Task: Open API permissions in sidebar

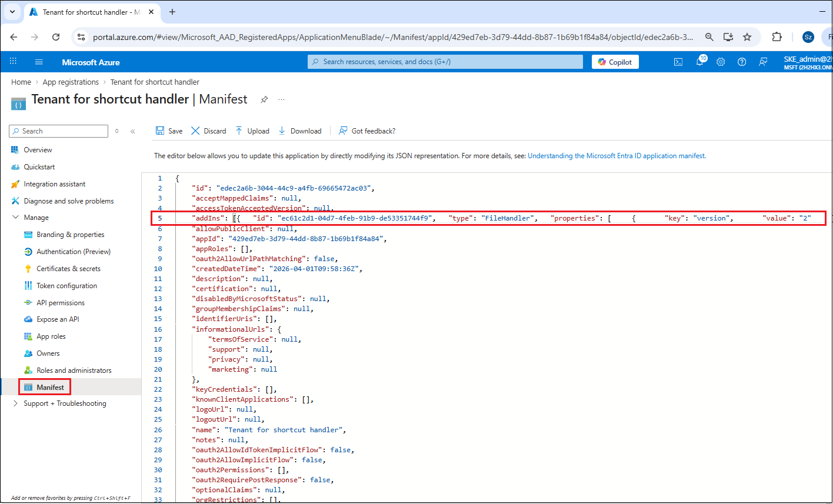Action: coord(60,303)
